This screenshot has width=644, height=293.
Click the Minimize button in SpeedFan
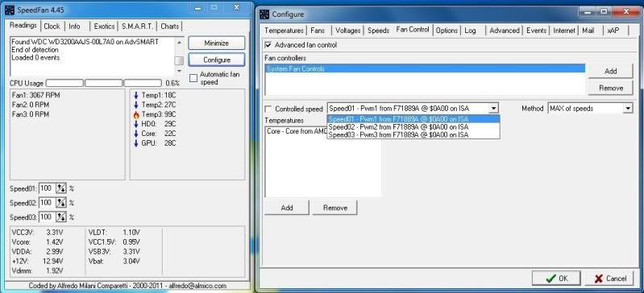[x=217, y=43]
